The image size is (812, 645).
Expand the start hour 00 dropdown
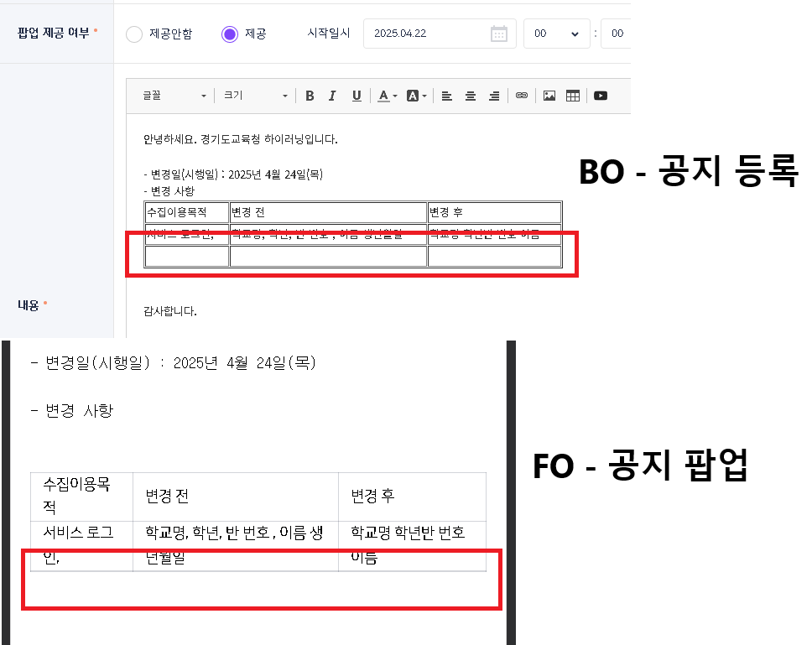[x=557, y=34]
